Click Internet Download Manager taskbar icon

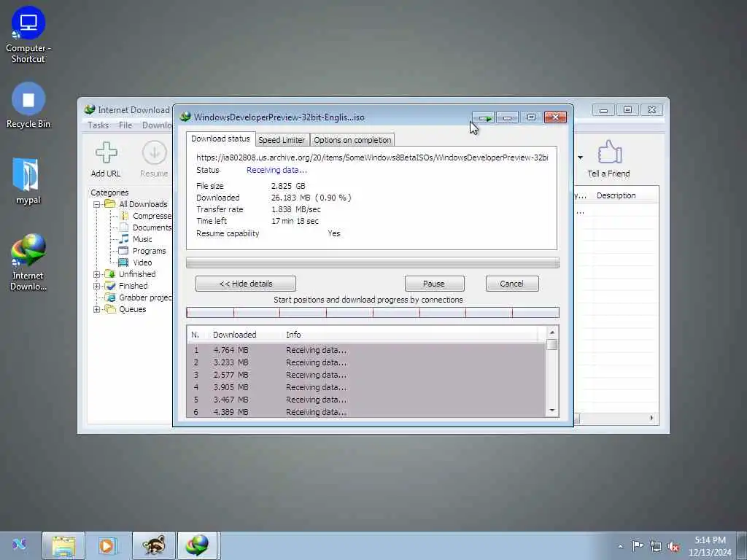(x=197, y=545)
